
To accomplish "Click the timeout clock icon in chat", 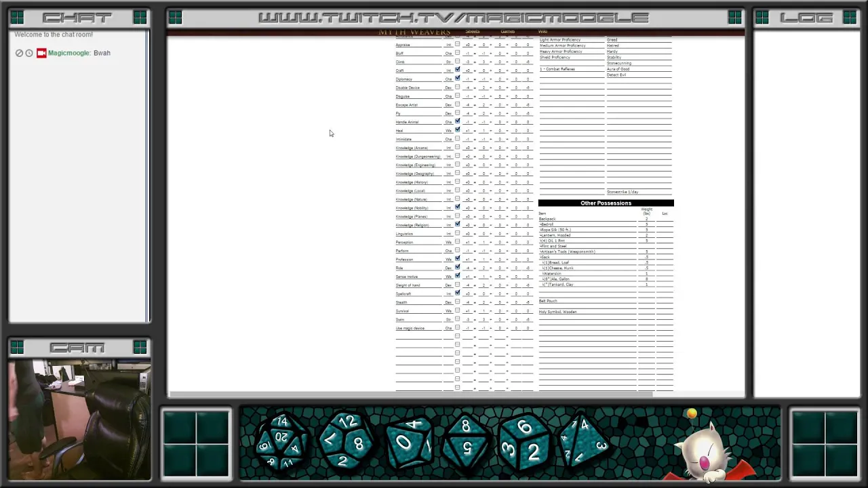I will pyautogui.click(x=29, y=53).
